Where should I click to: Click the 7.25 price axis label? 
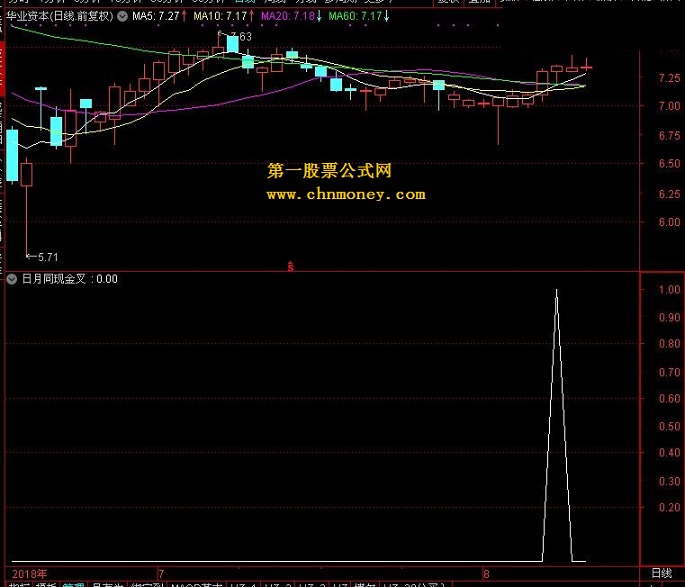click(x=669, y=78)
